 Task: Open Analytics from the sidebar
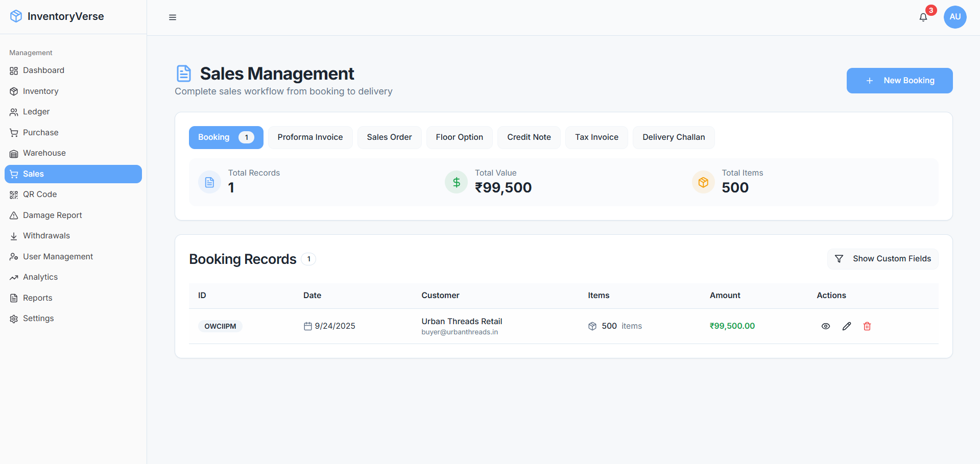(40, 277)
